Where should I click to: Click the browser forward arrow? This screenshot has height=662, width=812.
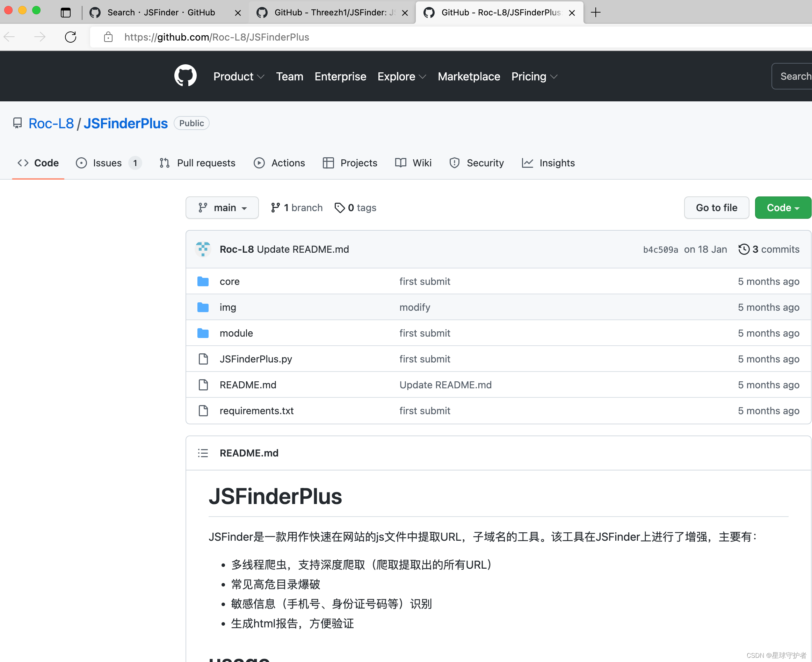(x=39, y=37)
